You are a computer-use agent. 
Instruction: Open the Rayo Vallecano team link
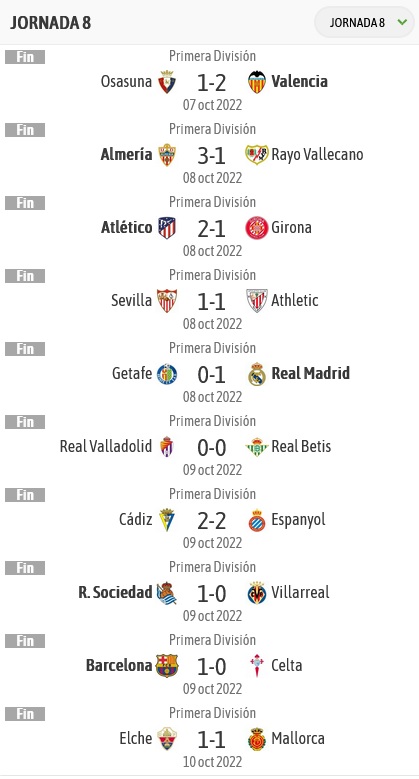point(317,155)
